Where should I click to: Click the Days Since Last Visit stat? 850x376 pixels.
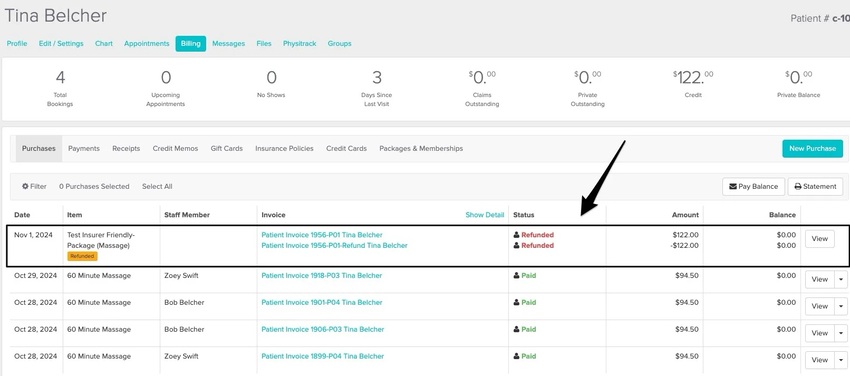point(377,88)
